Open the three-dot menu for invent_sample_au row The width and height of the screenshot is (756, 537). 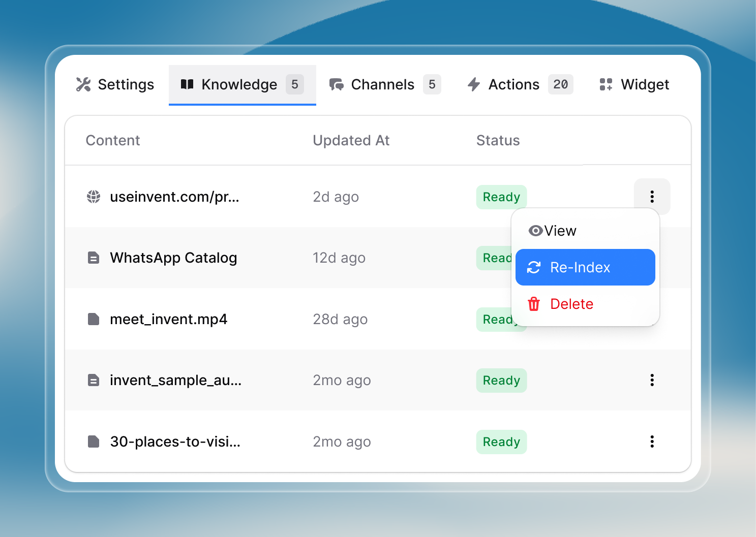pos(652,380)
